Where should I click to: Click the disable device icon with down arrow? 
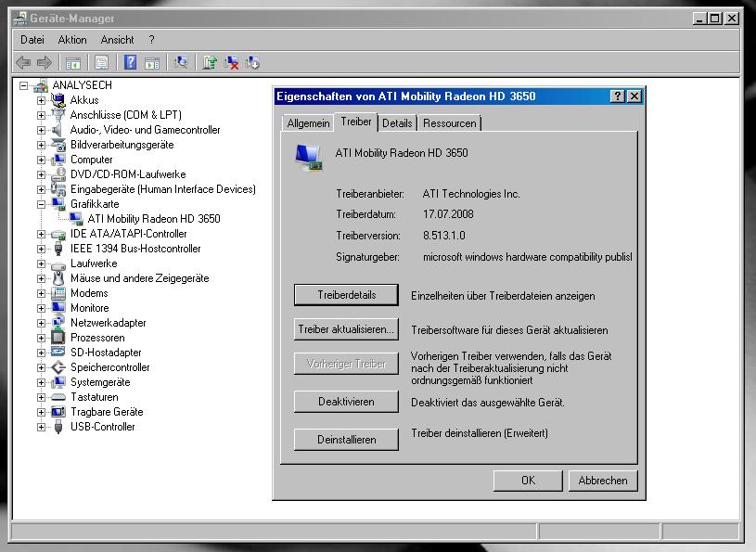[x=252, y=62]
